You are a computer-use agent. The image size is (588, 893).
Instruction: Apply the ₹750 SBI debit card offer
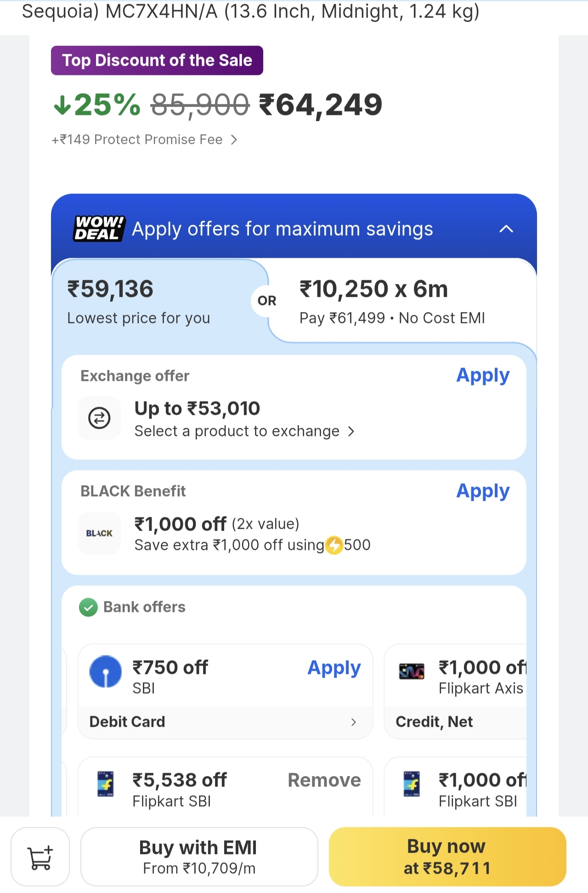click(x=334, y=668)
